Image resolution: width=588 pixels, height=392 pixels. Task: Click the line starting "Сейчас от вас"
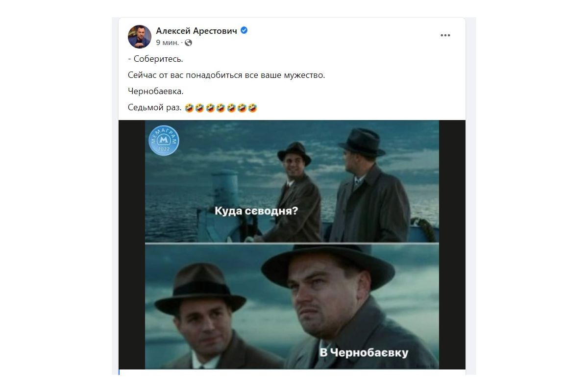click(x=226, y=75)
